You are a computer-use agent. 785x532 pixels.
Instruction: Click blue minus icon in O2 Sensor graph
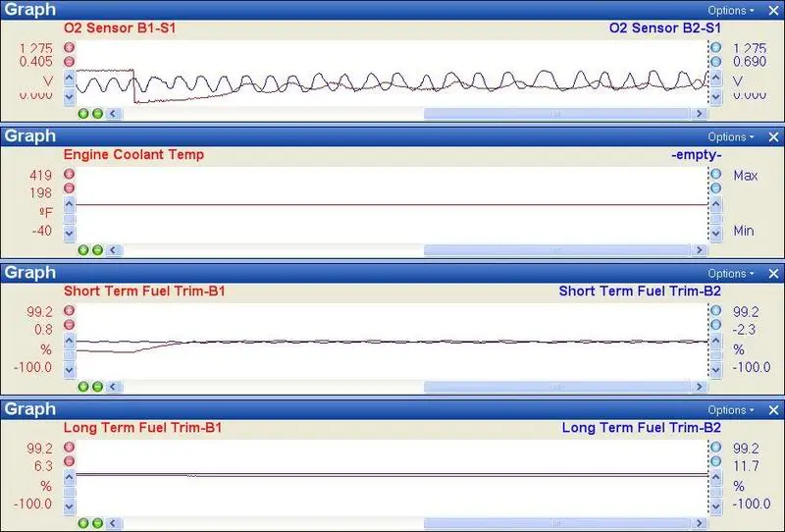coord(716,61)
